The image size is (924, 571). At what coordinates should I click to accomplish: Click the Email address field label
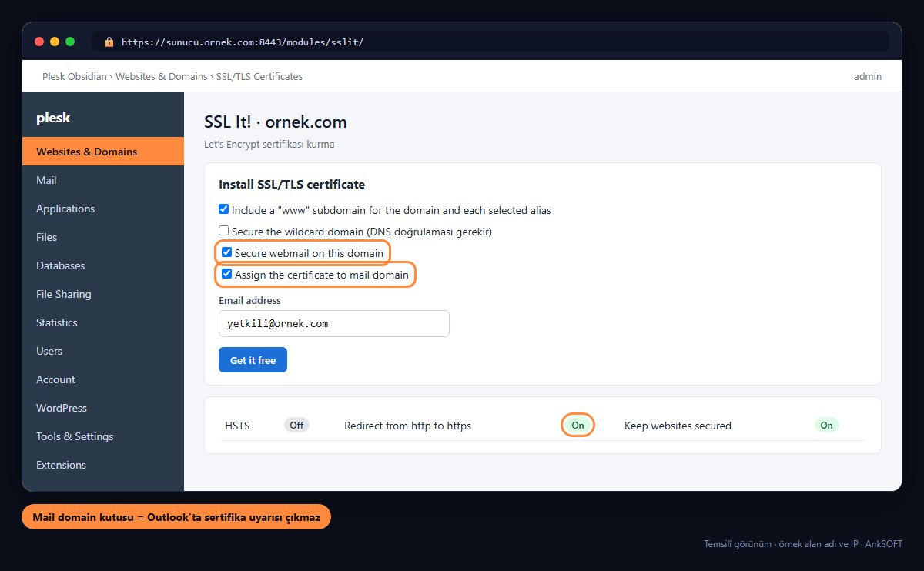249,300
